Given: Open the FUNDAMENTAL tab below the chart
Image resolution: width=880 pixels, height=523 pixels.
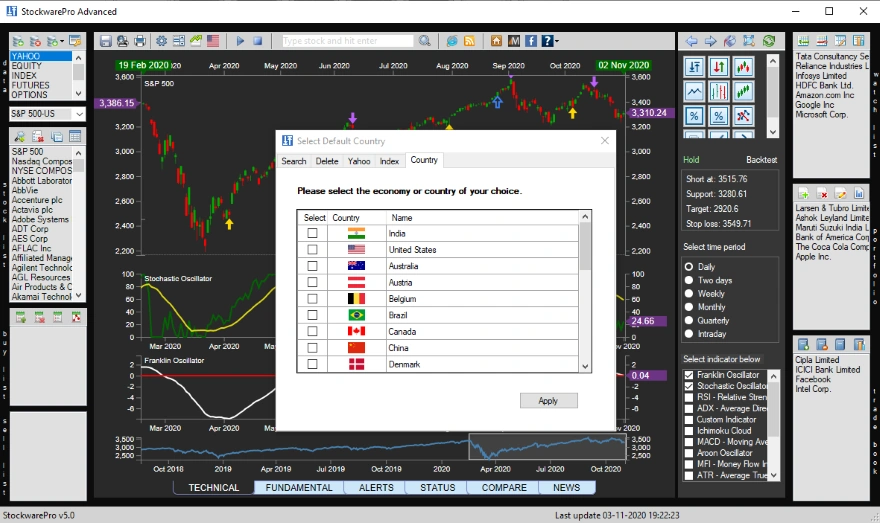Looking at the screenshot, I should pyautogui.click(x=299, y=488).
